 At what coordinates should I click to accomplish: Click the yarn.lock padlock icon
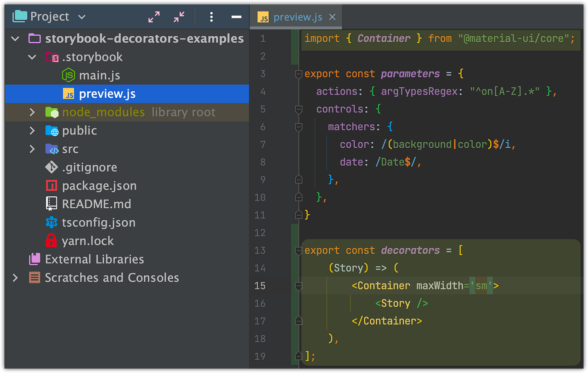click(x=51, y=240)
